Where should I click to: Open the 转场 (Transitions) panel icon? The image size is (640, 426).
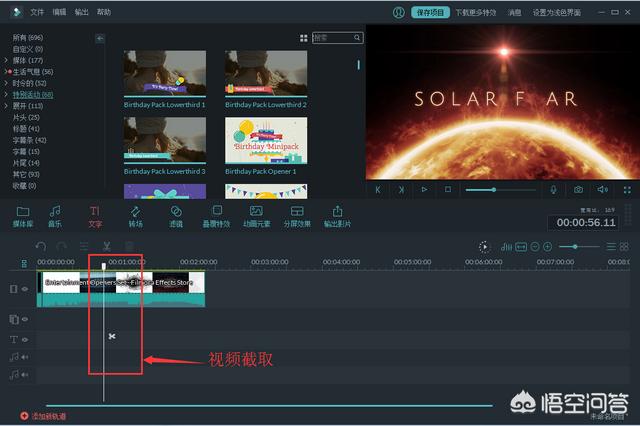coord(135,212)
